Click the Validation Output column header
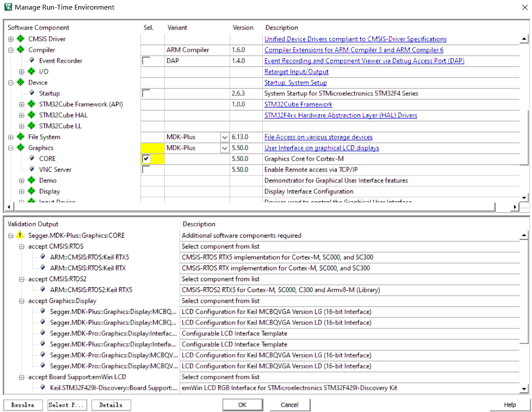 click(x=33, y=224)
